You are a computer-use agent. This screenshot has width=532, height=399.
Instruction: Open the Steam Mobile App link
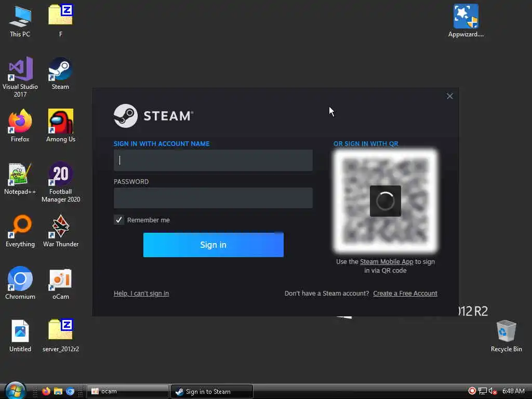pos(387,262)
